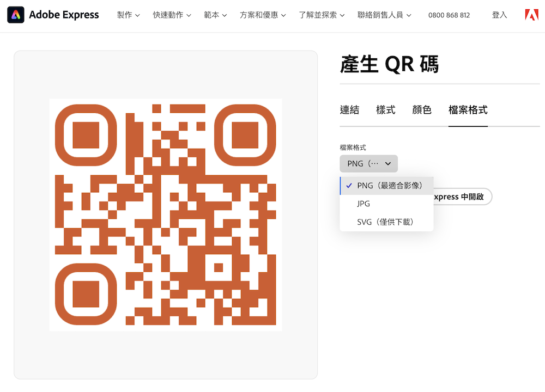The height and width of the screenshot is (392, 545).
Task: Switch to the 樣式 tab
Action: (x=385, y=110)
